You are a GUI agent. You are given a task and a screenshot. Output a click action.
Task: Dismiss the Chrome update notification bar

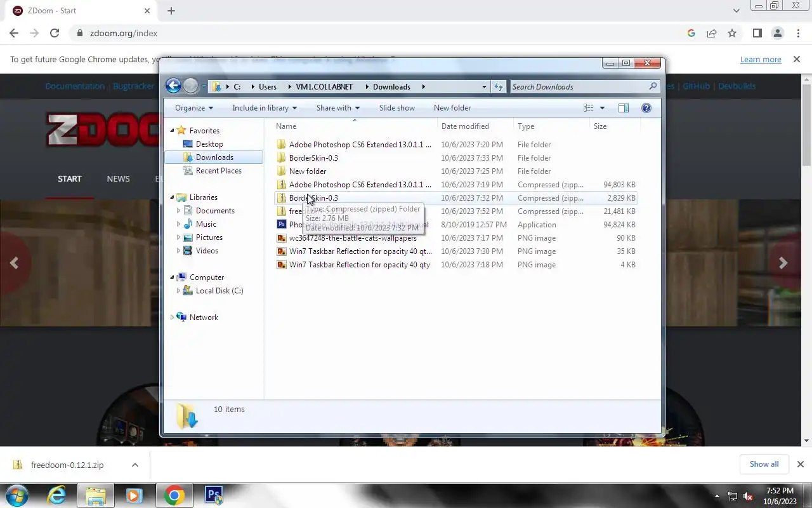click(797, 59)
